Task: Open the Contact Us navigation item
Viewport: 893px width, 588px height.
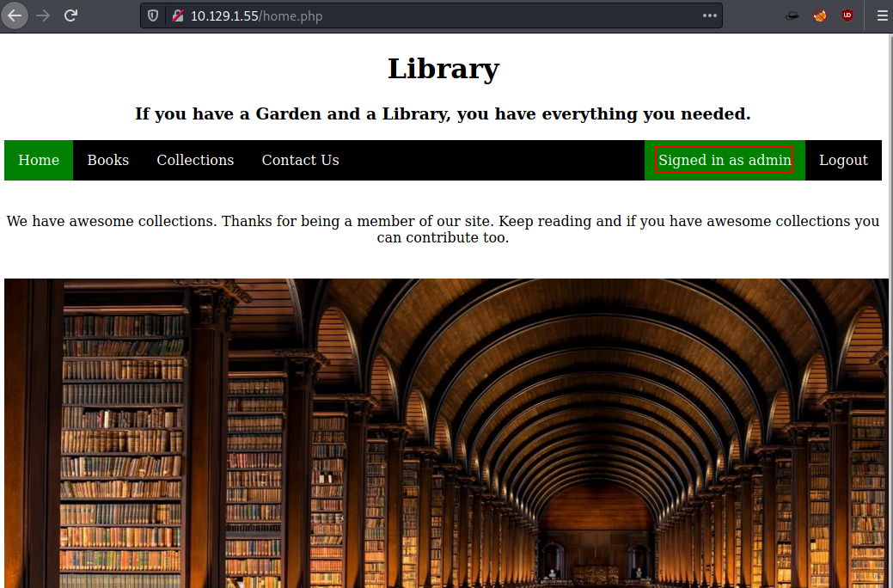Action: pyautogui.click(x=300, y=160)
